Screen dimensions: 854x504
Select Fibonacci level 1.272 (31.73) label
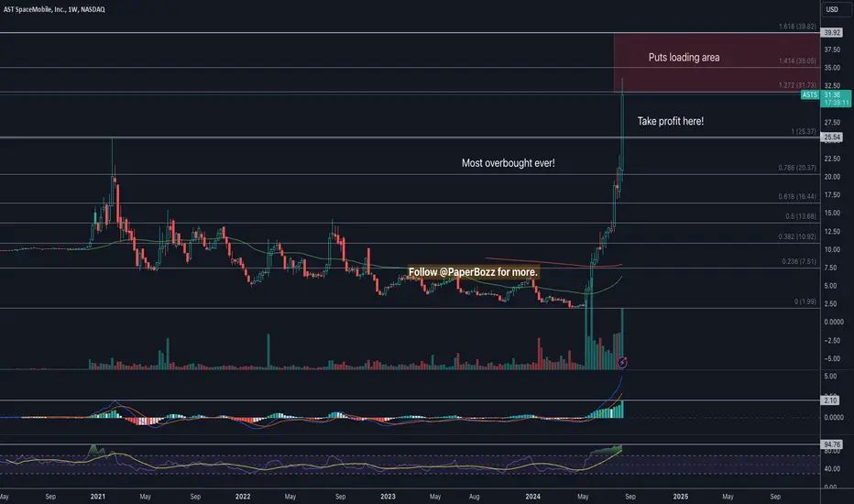click(x=797, y=85)
